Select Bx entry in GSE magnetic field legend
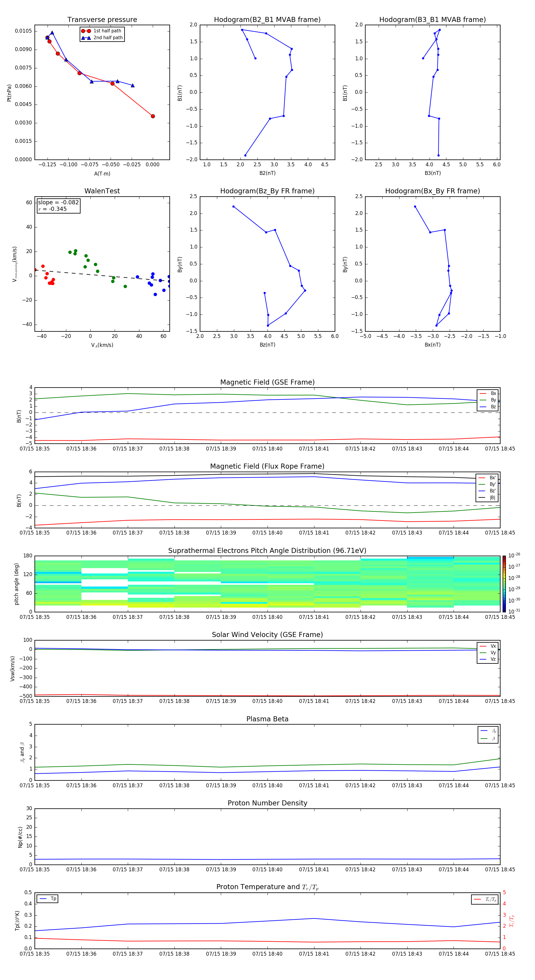 click(488, 393)
